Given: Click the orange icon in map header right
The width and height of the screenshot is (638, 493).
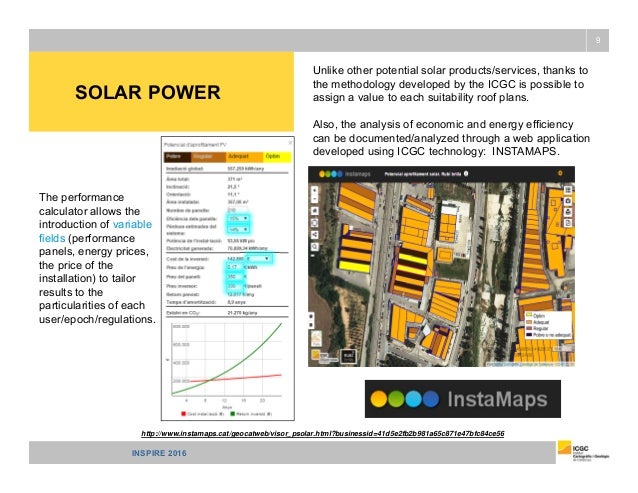Looking at the screenshot, I should [x=560, y=173].
